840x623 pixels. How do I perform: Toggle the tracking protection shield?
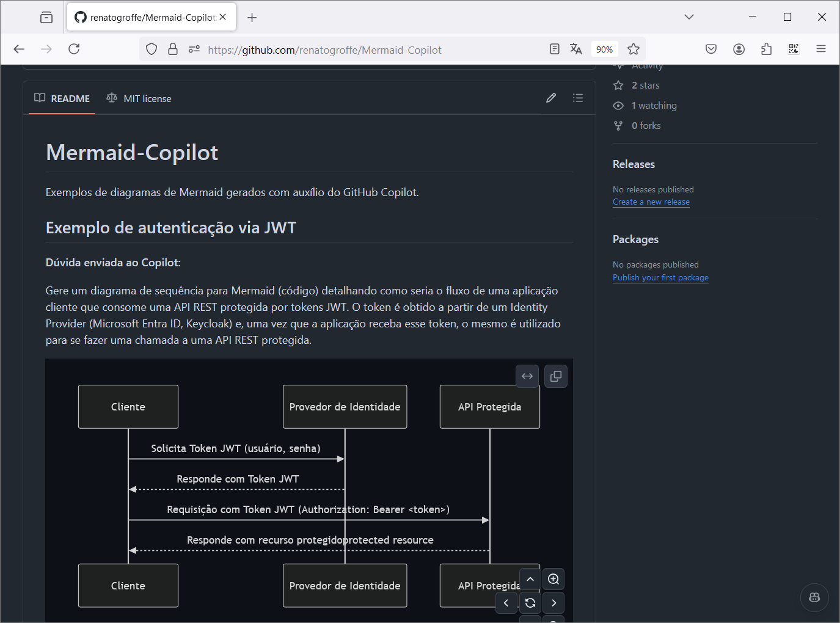(x=151, y=48)
